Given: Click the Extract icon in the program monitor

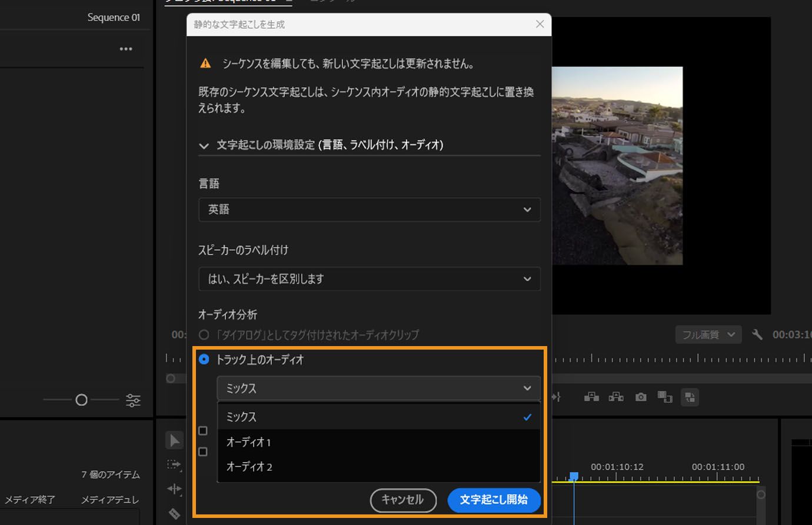Looking at the screenshot, I should tap(616, 397).
